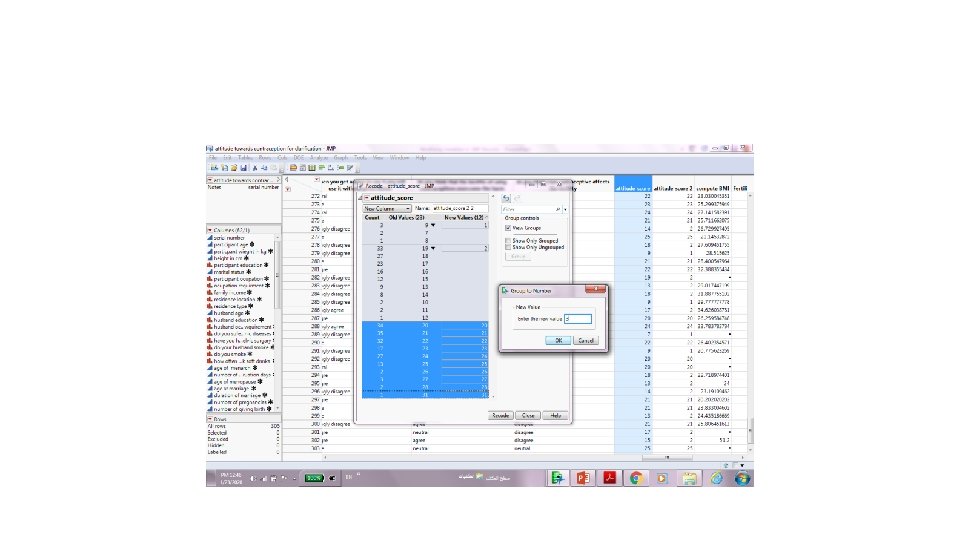This screenshot has height=540, width=960.
Task: Select 'participant age' column in list
Action: [231, 244]
